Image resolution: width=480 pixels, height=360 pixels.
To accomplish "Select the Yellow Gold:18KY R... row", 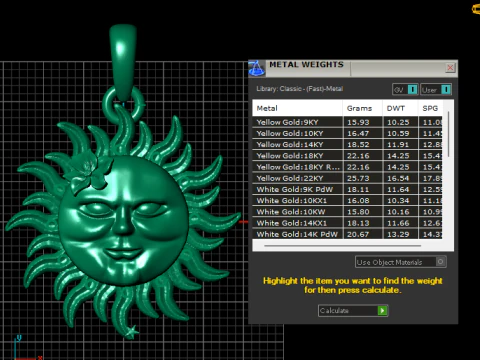I will 348,167.
